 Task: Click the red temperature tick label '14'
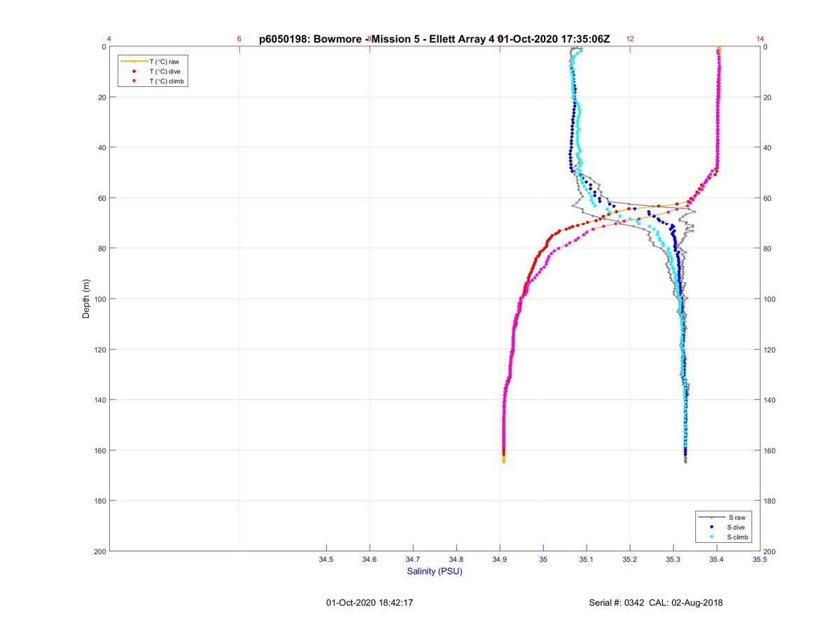pyautogui.click(x=760, y=39)
